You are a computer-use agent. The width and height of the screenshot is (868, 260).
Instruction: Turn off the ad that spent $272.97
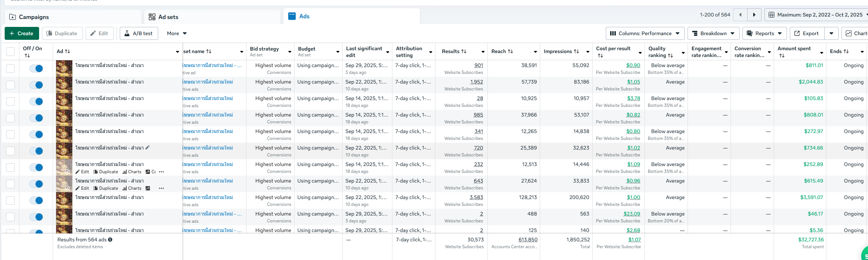pos(36,134)
